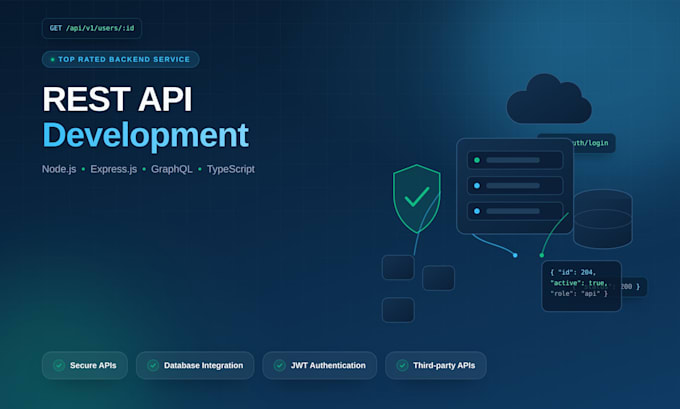Select the TypeScript text
Viewport: 680px width, 409px height.
(x=231, y=169)
